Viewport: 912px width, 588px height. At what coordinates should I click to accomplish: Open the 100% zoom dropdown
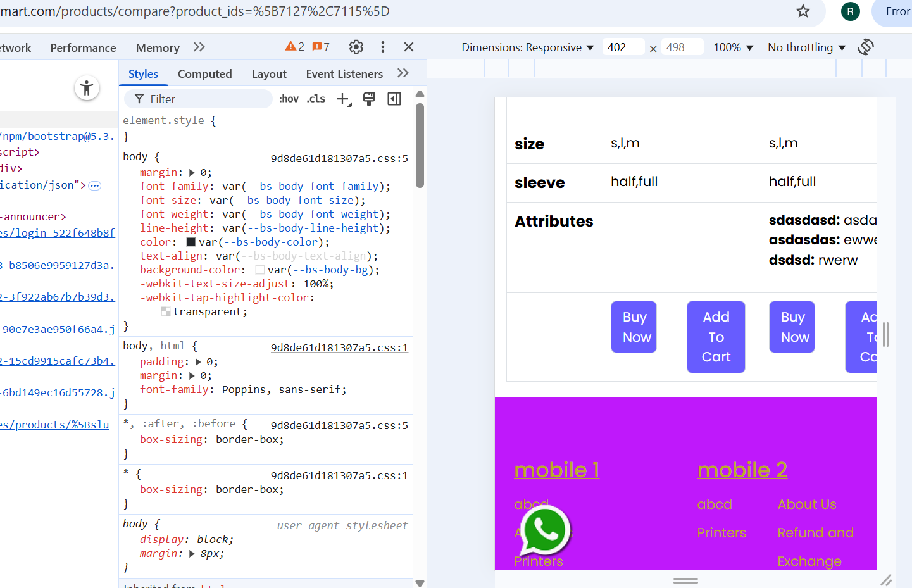[734, 47]
